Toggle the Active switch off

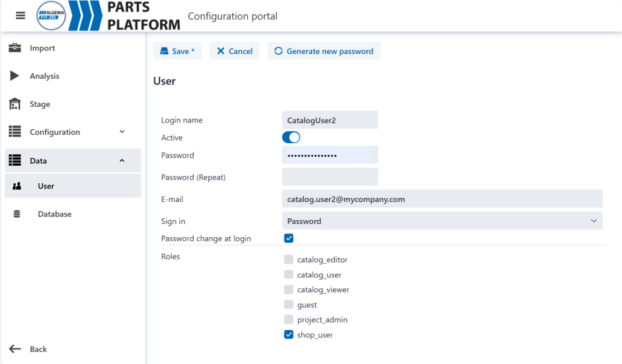click(x=291, y=138)
